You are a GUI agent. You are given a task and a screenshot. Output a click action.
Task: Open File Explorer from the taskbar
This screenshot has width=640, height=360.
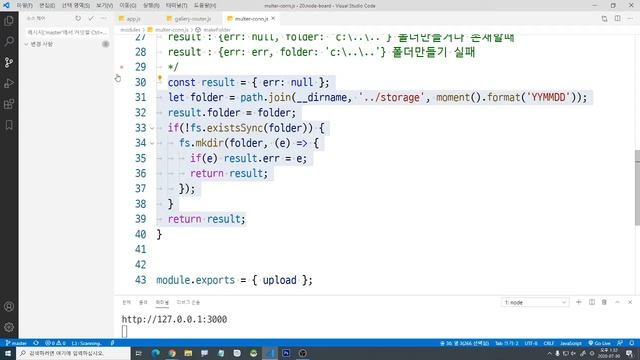[x=188, y=353]
